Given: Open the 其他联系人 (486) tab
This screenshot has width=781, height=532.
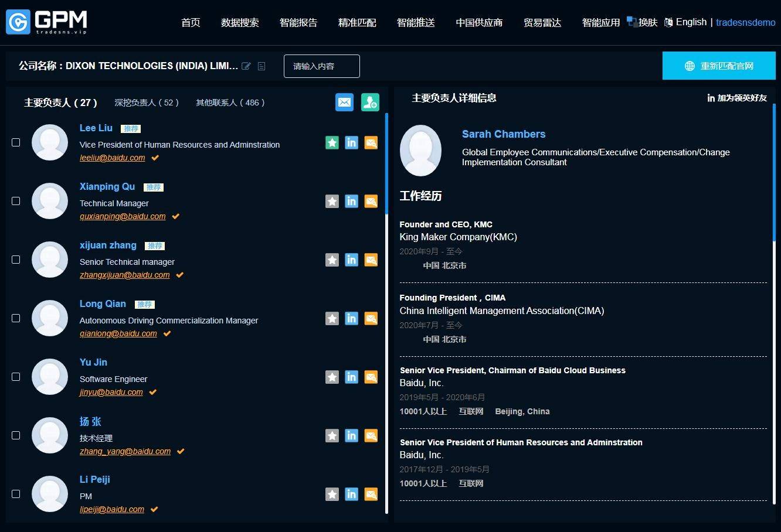Looking at the screenshot, I should 230,103.
